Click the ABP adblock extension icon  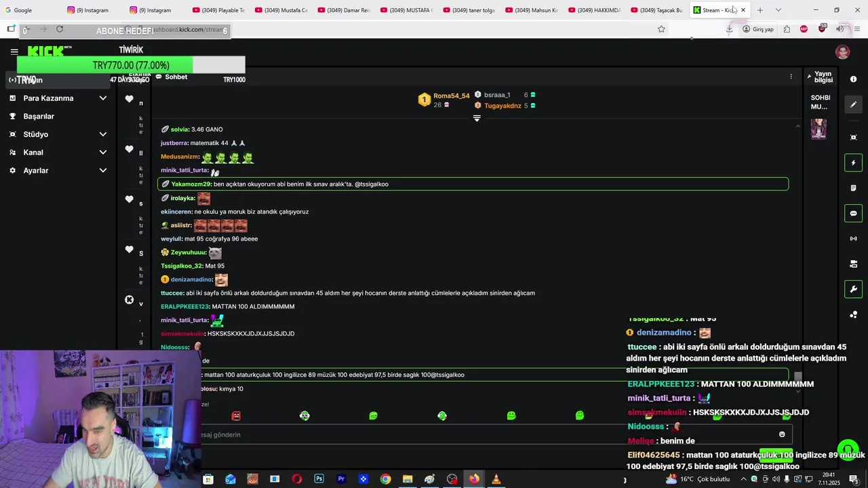(x=804, y=29)
